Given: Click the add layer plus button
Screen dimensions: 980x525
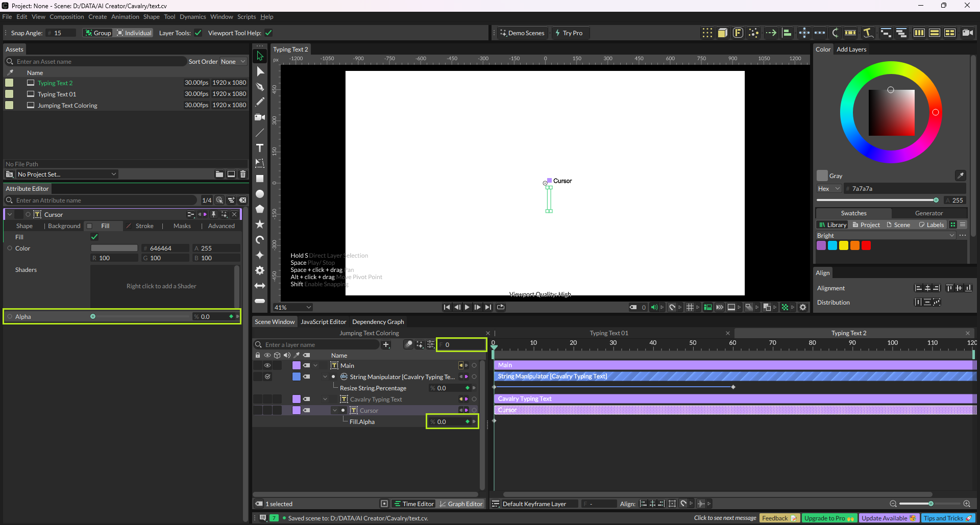Looking at the screenshot, I should (x=386, y=345).
